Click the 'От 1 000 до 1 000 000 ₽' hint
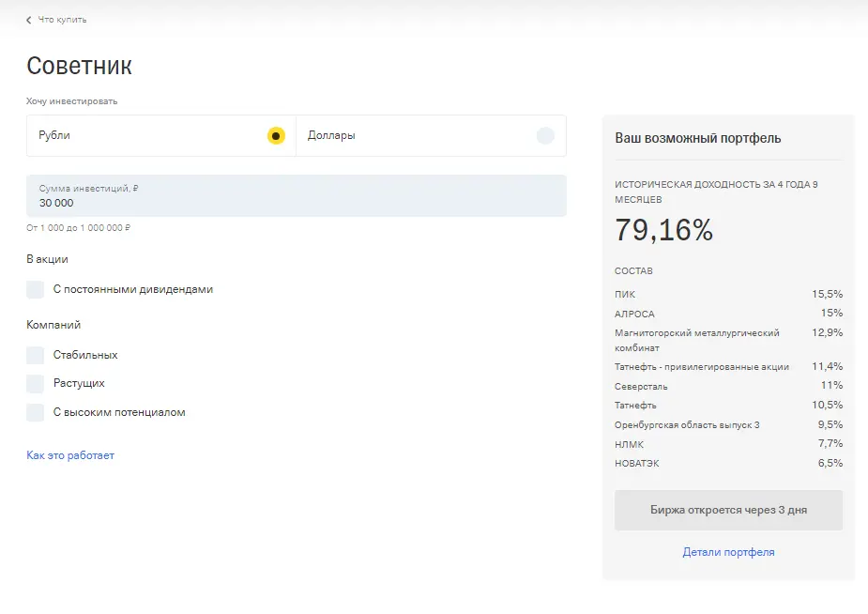The height and width of the screenshot is (614, 868). click(78, 227)
